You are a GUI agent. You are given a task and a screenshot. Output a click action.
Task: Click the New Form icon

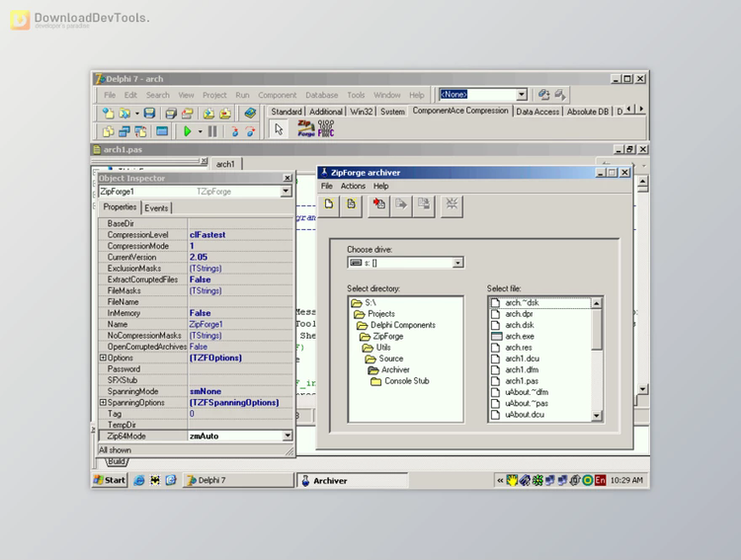[x=162, y=131]
